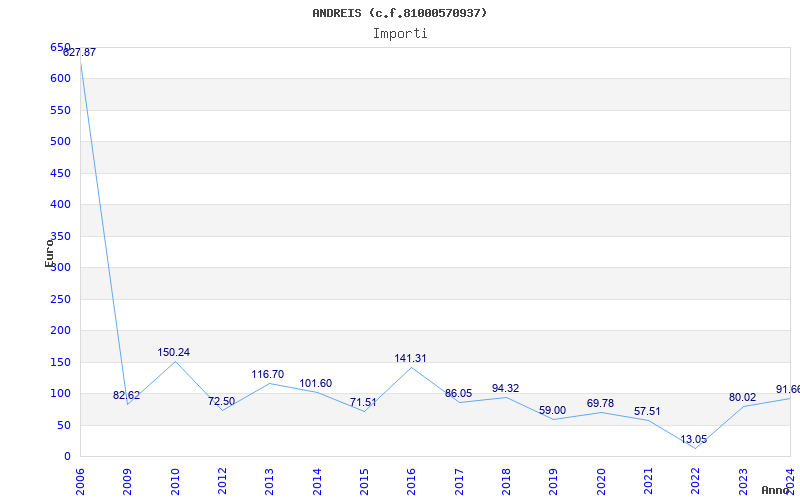The height and width of the screenshot is (500, 800).
Task: Click the Euro y-axis title
Action: pyautogui.click(x=49, y=252)
